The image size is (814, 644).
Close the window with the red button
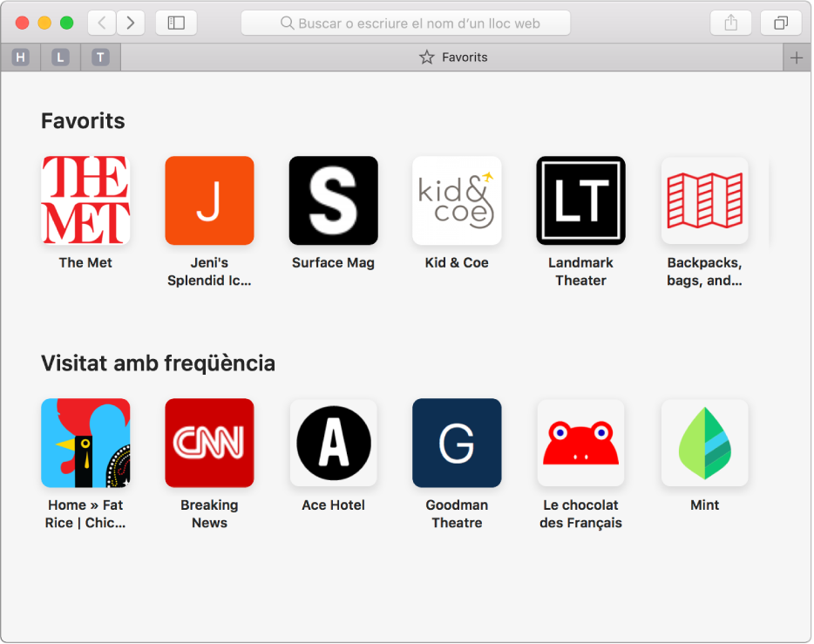22,23
